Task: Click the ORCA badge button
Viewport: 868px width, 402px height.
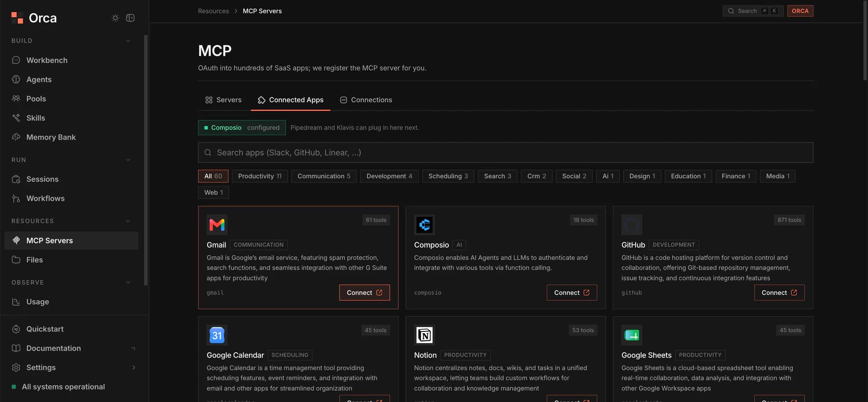Action: click(x=800, y=11)
